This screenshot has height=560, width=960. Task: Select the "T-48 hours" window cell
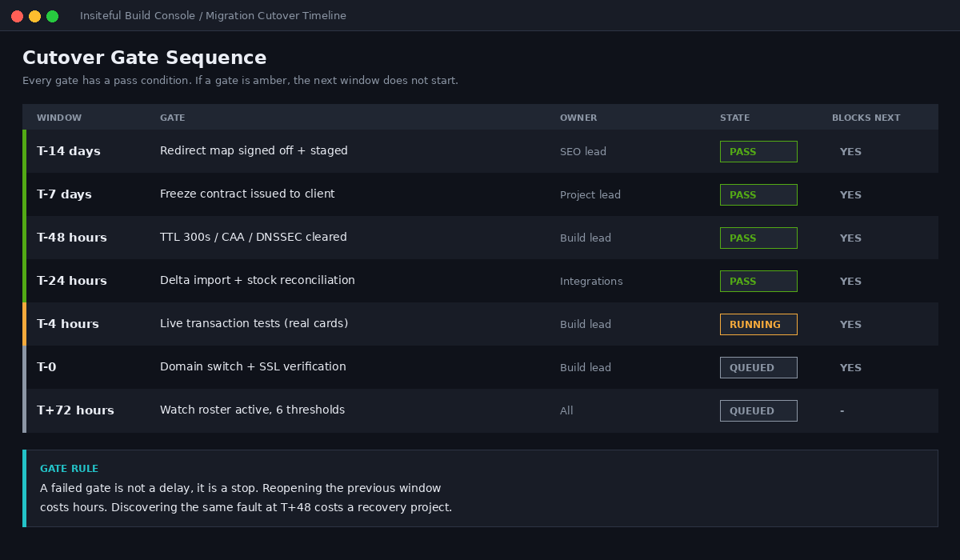[72, 238]
